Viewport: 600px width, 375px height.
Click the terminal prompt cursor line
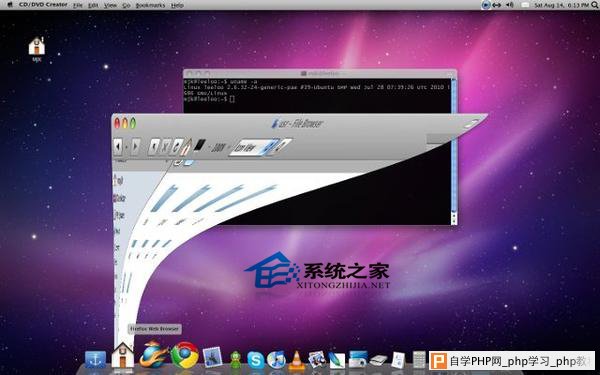coord(210,99)
